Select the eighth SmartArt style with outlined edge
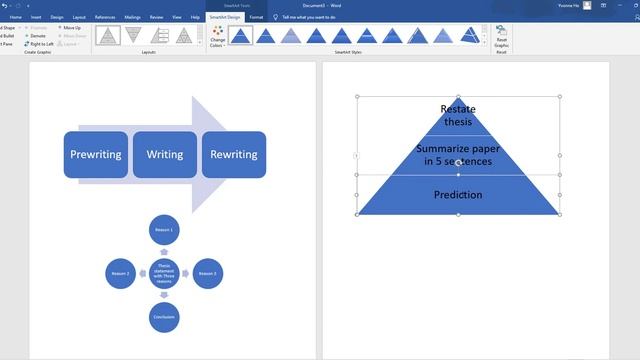The width and height of the screenshot is (640, 360). [418, 36]
